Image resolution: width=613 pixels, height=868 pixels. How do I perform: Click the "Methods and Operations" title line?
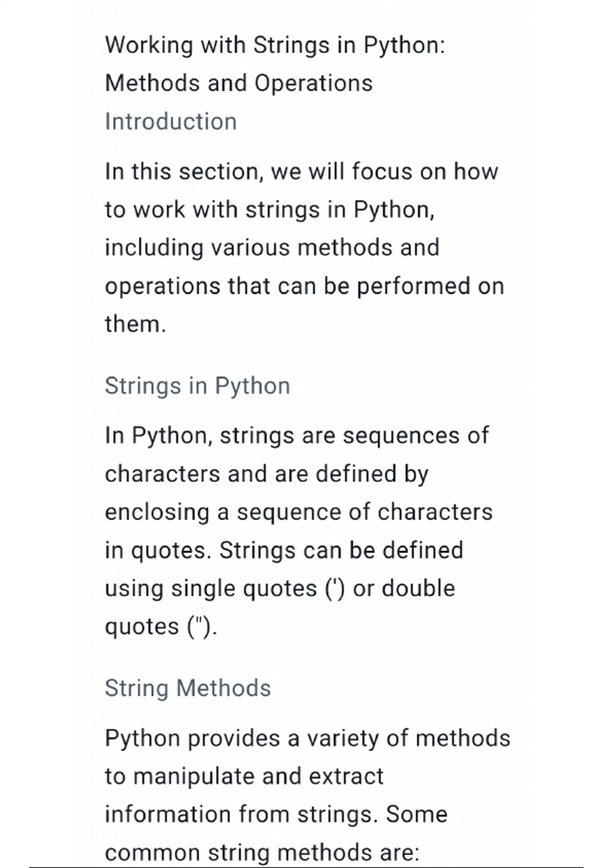coord(239,83)
